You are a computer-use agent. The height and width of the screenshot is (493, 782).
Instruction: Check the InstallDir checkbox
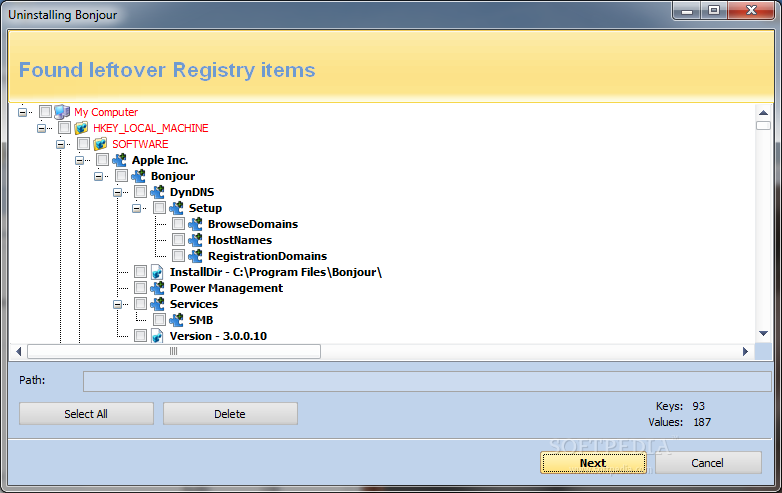[x=140, y=271]
